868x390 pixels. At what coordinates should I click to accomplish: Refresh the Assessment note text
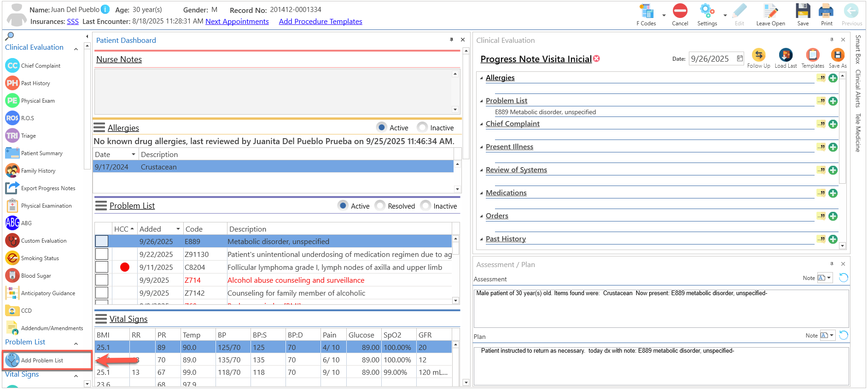[x=844, y=278]
